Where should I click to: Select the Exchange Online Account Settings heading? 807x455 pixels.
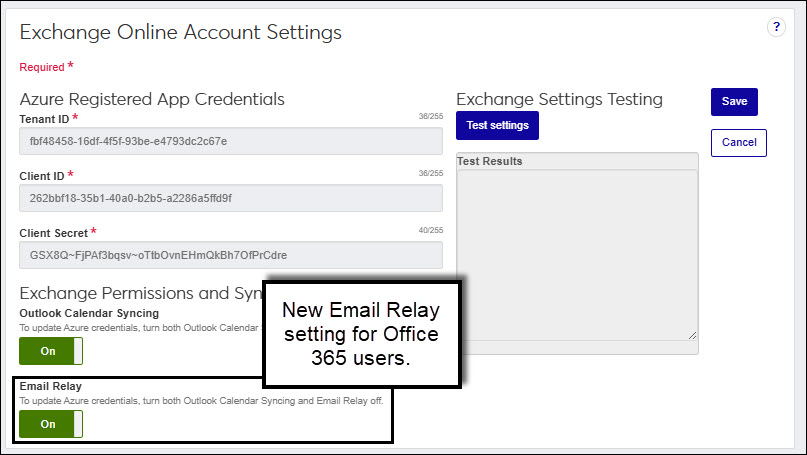click(x=181, y=32)
